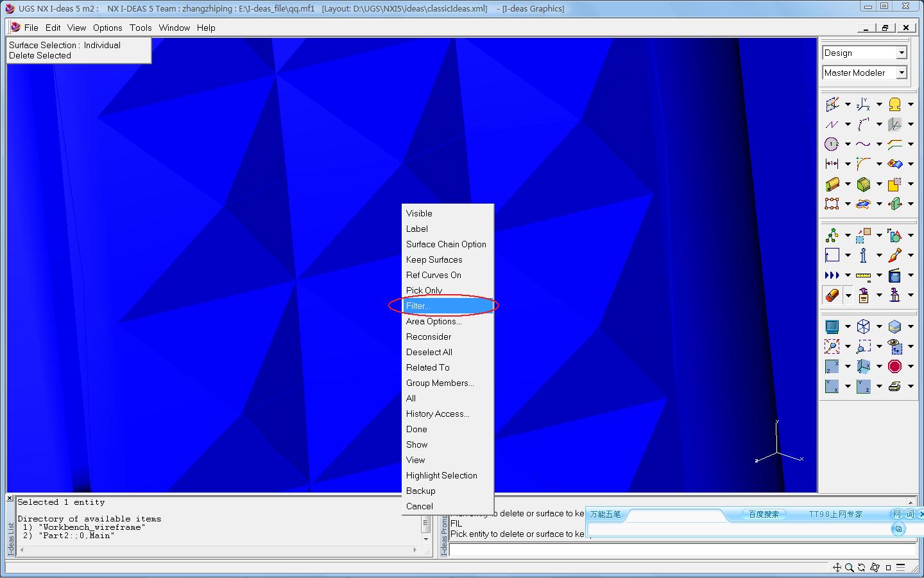
Task: Choose Filter... in the context menu
Action: pos(448,306)
